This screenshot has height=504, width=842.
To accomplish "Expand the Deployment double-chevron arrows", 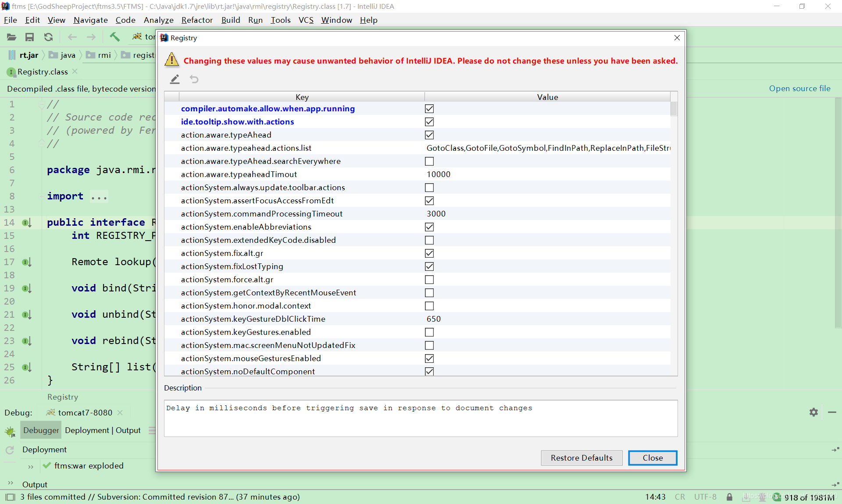I will tap(30, 467).
